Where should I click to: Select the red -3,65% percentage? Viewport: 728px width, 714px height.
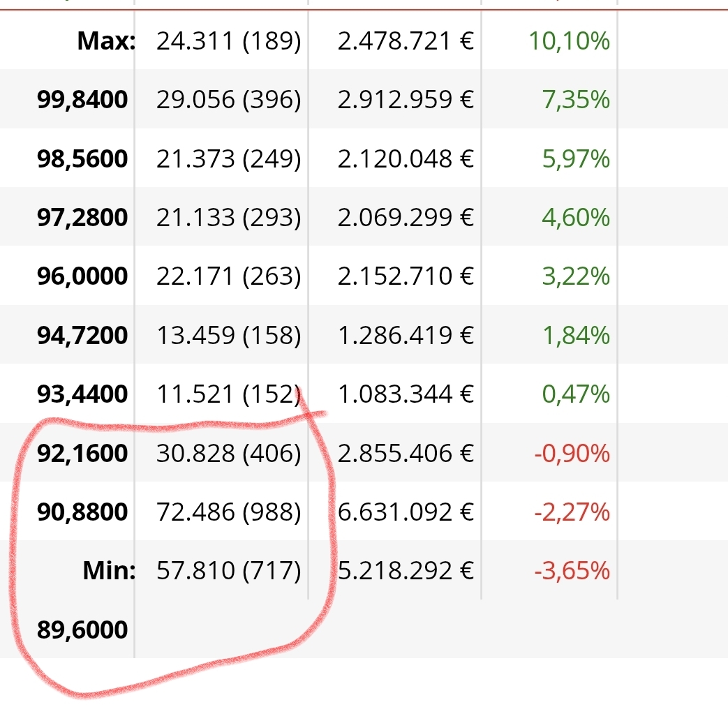(x=572, y=572)
